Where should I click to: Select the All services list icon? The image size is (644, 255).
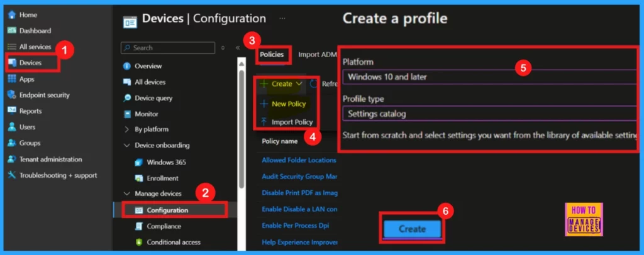coord(12,46)
